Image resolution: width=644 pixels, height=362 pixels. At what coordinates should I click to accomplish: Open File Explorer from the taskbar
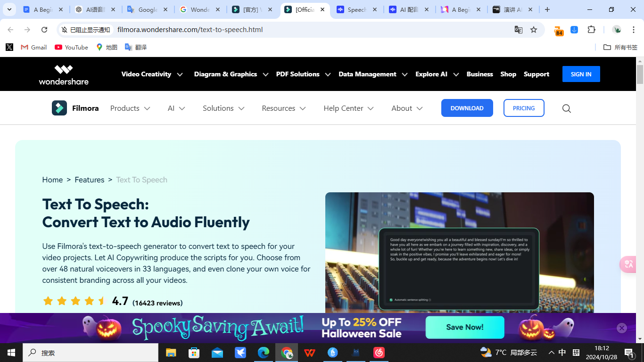click(x=171, y=353)
